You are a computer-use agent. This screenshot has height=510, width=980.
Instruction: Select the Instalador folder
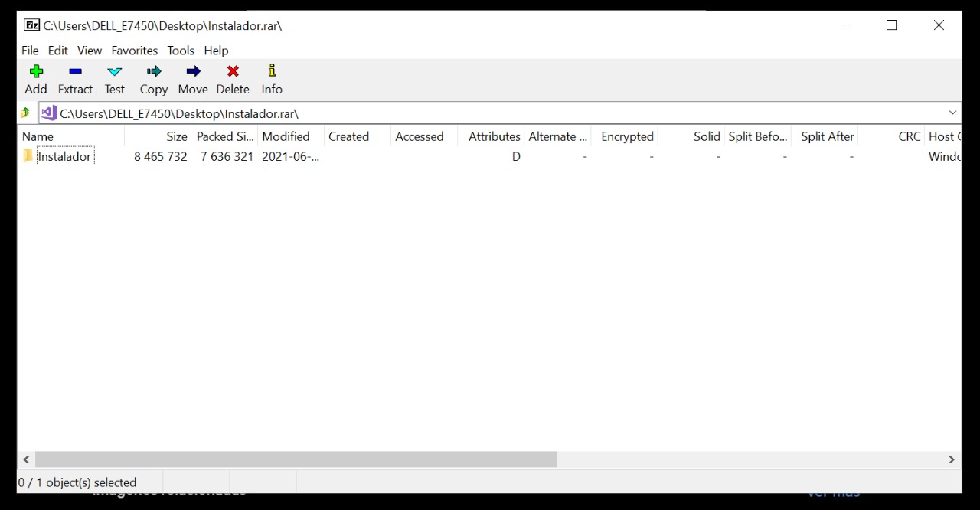tap(65, 156)
